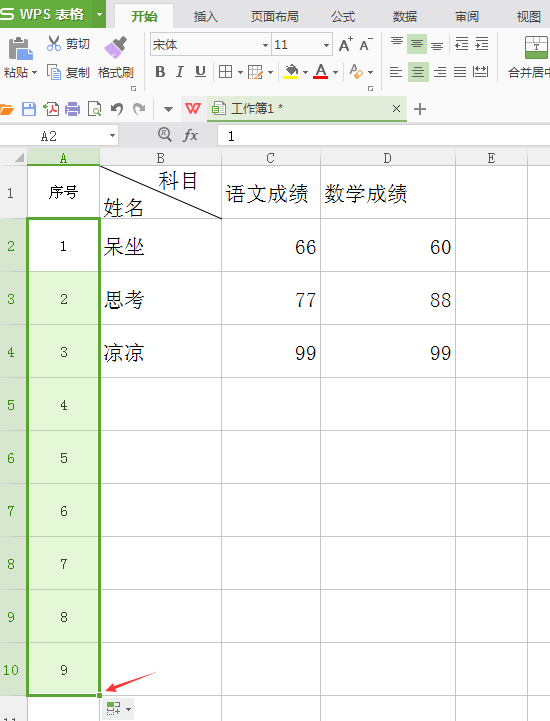Apply red font color A
Viewport: 550px width, 721px height.
[x=321, y=72]
